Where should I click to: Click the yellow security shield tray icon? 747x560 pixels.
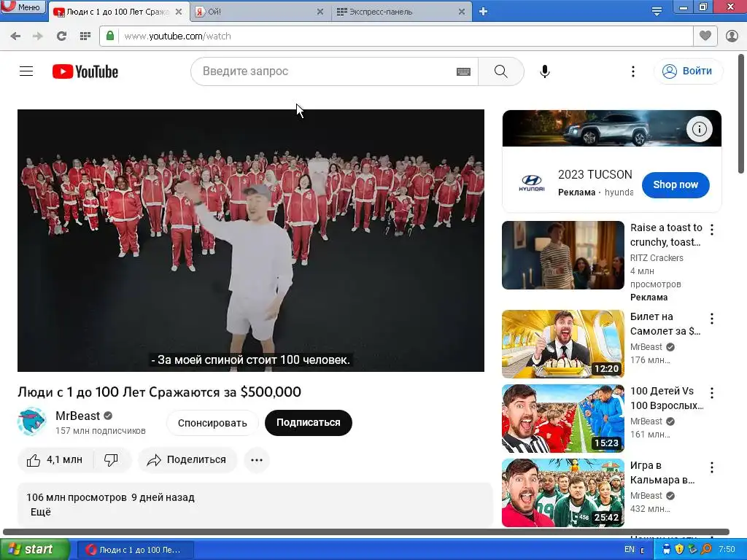(x=680, y=550)
